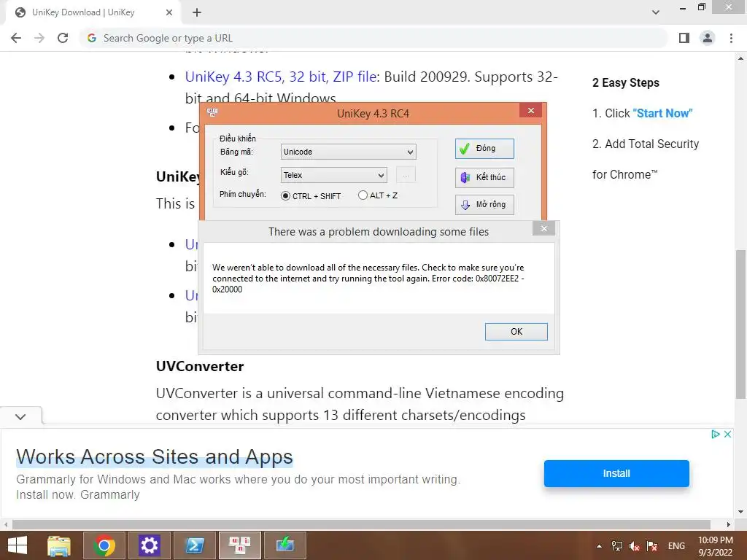Click the "2 Easy Steps" ad text

click(625, 83)
